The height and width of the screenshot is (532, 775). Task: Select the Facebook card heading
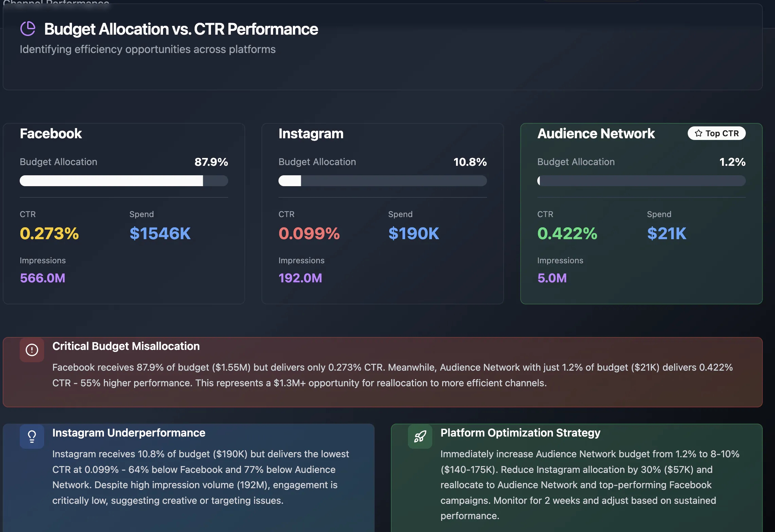tap(51, 134)
